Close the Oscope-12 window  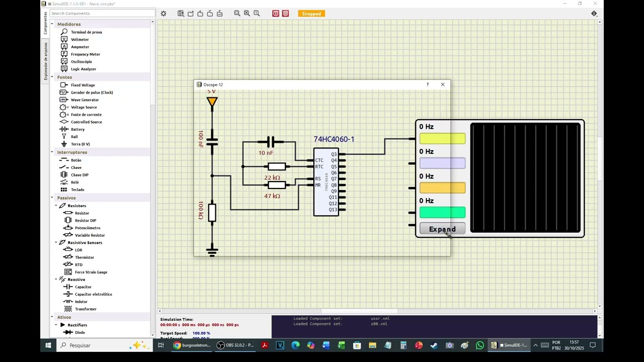pyautogui.click(x=443, y=84)
